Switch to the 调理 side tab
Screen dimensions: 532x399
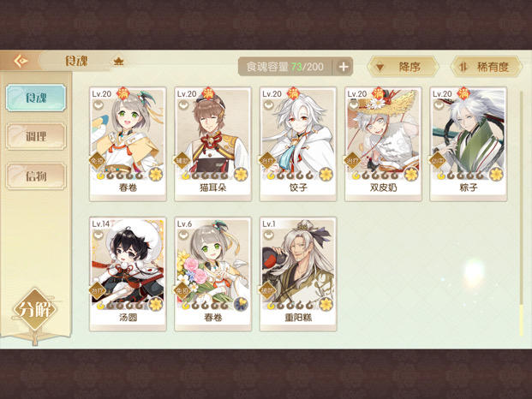36,137
